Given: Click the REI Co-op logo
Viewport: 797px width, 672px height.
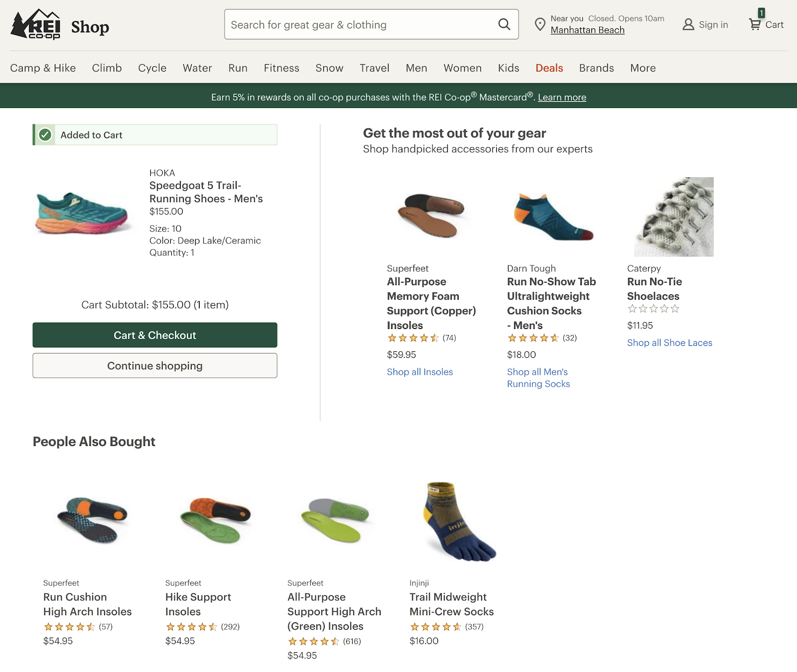Looking at the screenshot, I should tap(37, 25).
